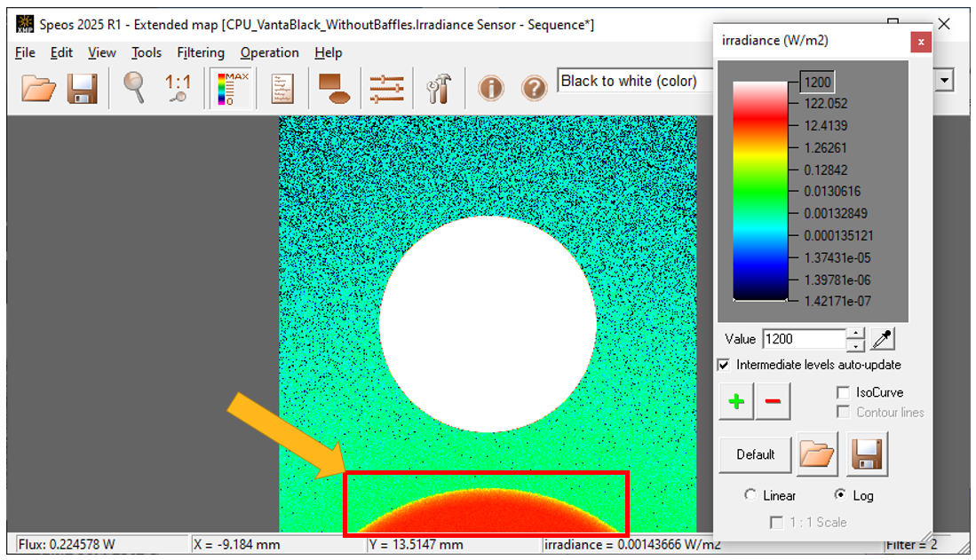Image resolution: width=976 pixels, height=560 pixels.
Task: Toggle Intermediate levels auto-update checkbox
Action: pyautogui.click(x=723, y=365)
